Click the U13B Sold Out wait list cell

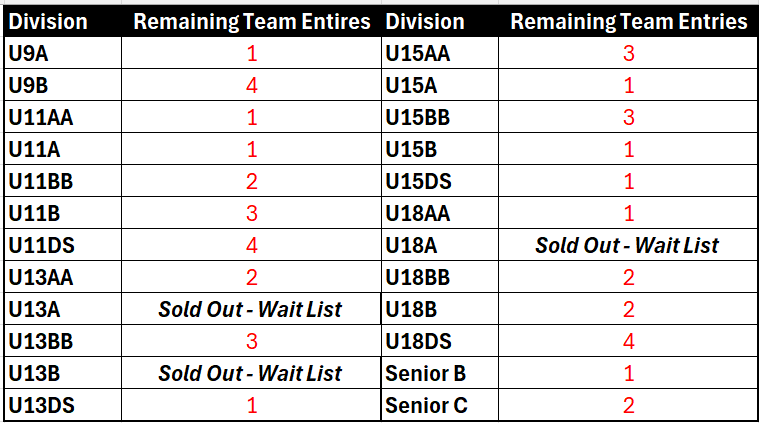point(250,374)
